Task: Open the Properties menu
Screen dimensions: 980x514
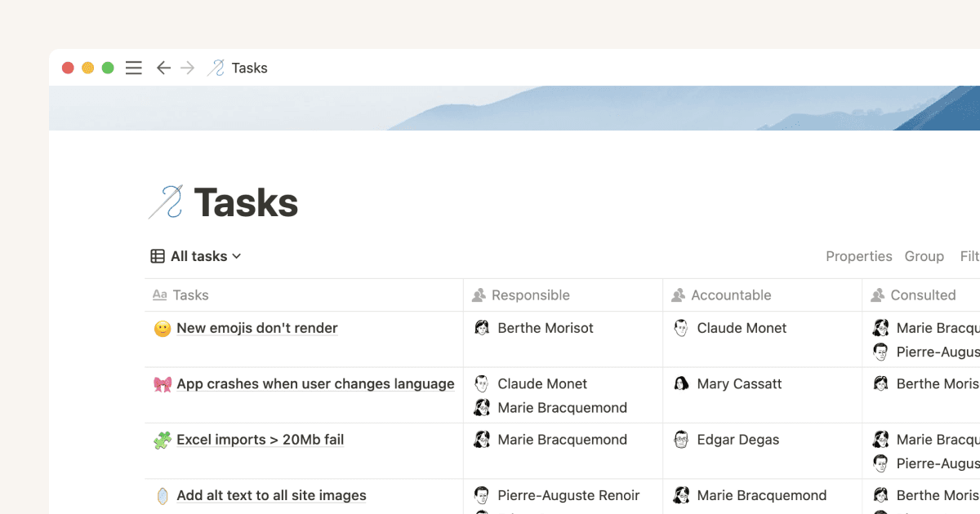Action: [858, 256]
